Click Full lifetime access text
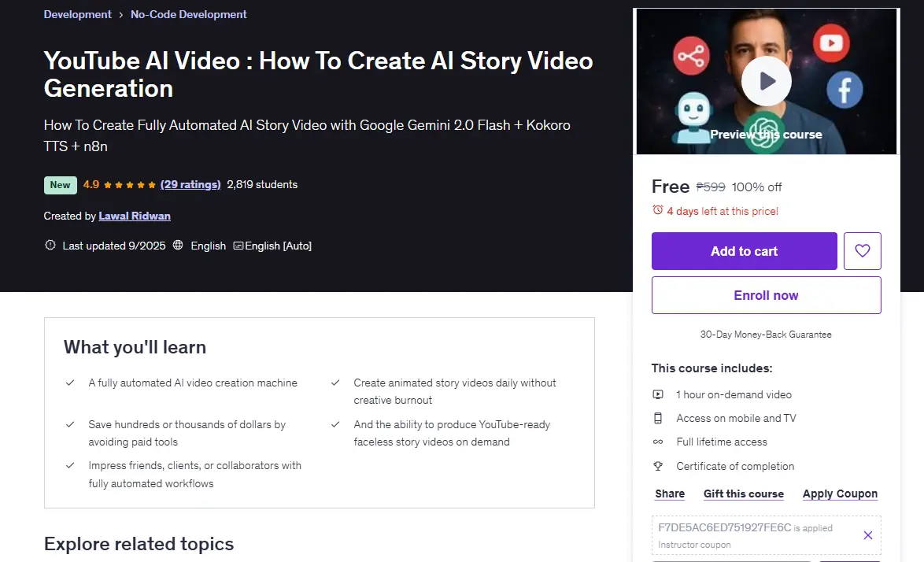Image resolution: width=924 pixels, height=562 pixels. [x=722, y=442]
